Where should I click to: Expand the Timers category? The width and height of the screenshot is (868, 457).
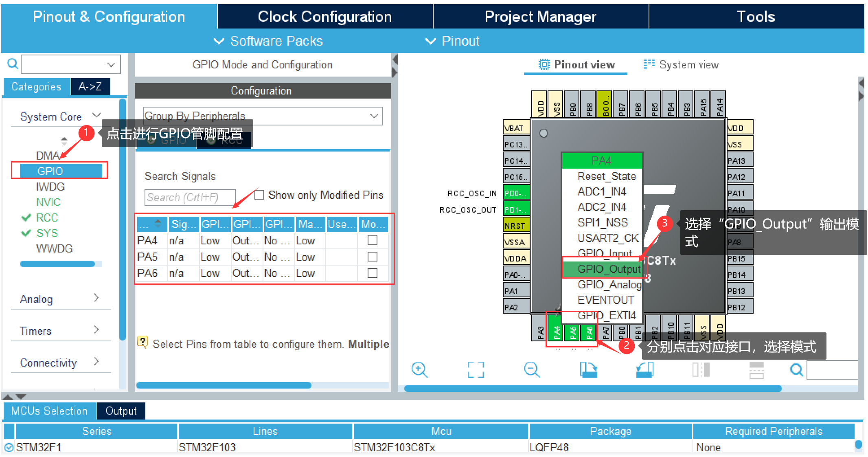[x=96, y=330]
